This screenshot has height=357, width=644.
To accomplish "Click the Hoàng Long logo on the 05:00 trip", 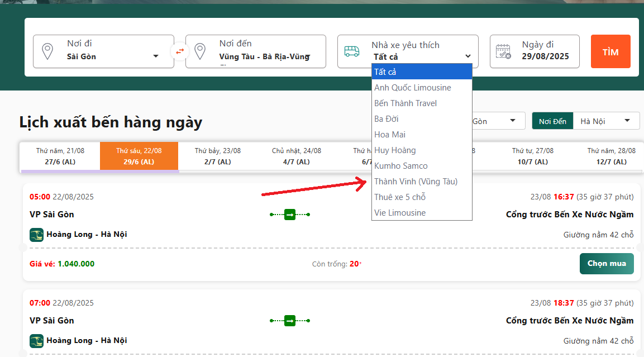I will click(x=36, y=235).
